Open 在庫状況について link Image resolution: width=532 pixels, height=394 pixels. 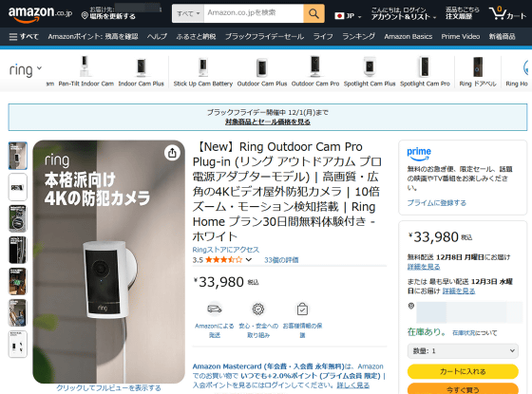click(475, 333)
